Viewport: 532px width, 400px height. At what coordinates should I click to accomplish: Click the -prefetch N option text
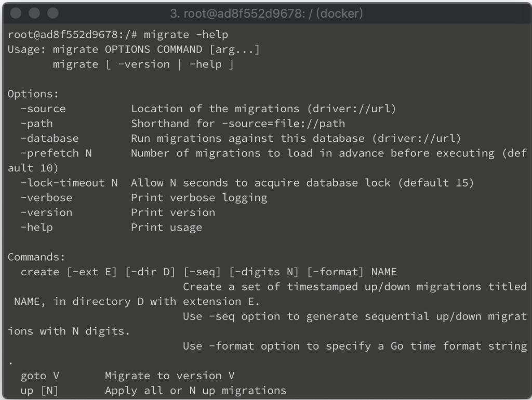point(56,153)
